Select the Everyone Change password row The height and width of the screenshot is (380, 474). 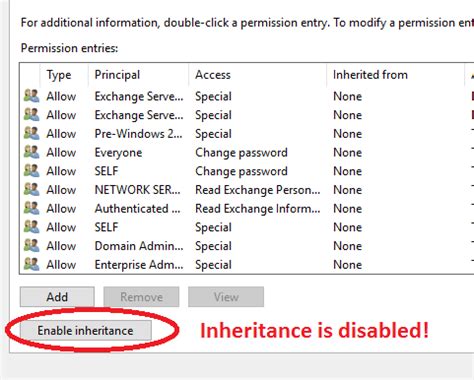pyautogui.click(x=247, y=152)
